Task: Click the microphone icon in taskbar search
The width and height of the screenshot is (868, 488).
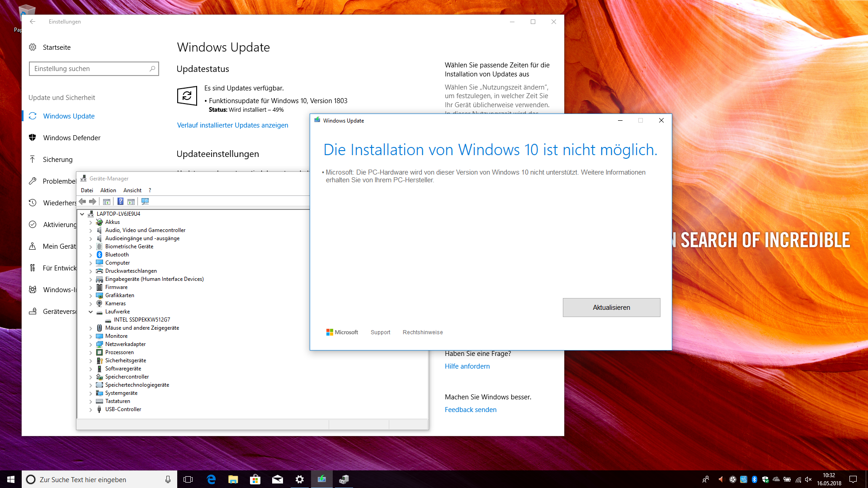Action: (168, 479)
